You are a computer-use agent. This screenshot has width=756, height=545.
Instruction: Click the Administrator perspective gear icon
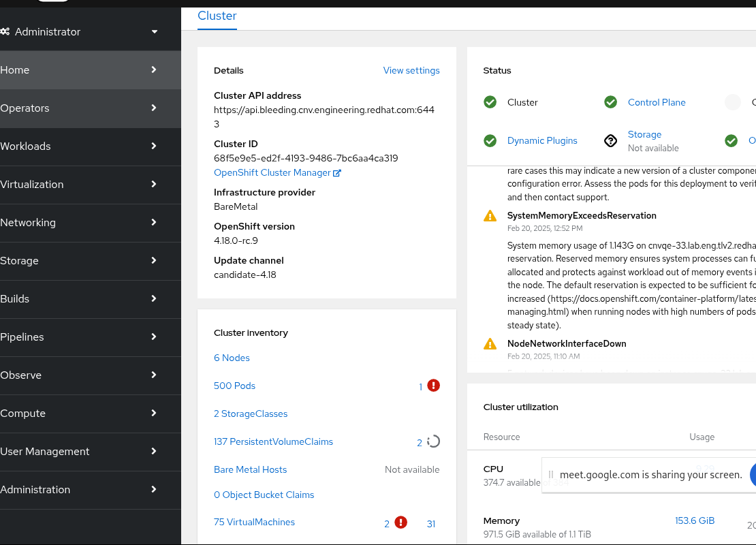point(5,32)
